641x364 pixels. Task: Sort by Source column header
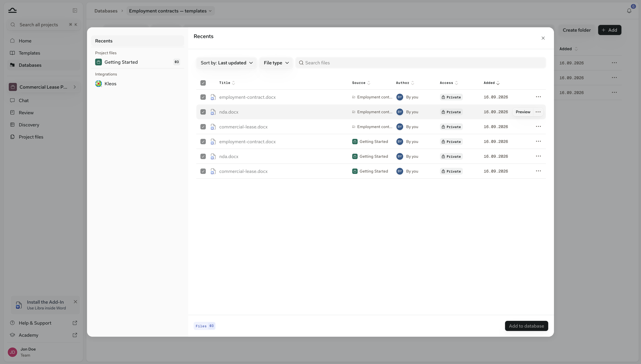coord(361,83)
